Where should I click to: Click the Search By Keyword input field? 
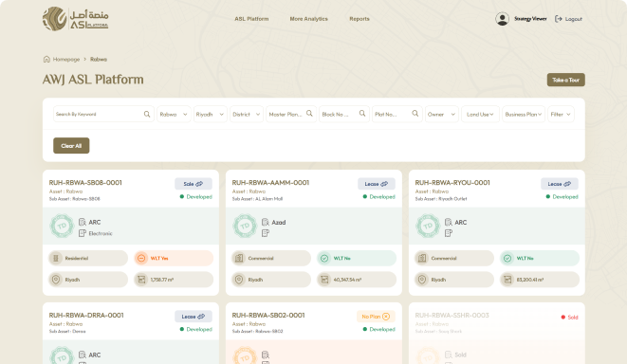pos(103,115)
